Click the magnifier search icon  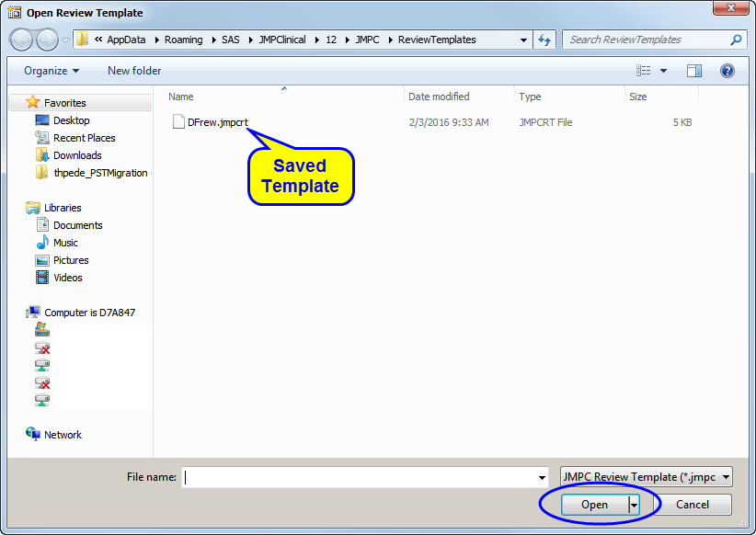click(737, 40)
